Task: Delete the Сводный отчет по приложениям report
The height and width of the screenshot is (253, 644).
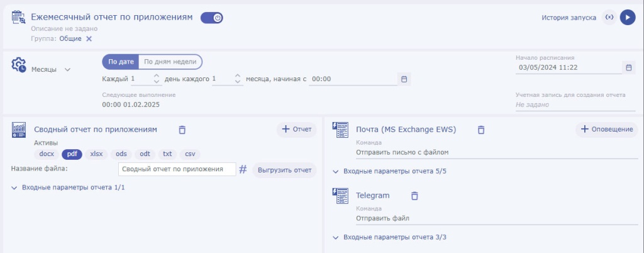Action: (x=182, y=130)
